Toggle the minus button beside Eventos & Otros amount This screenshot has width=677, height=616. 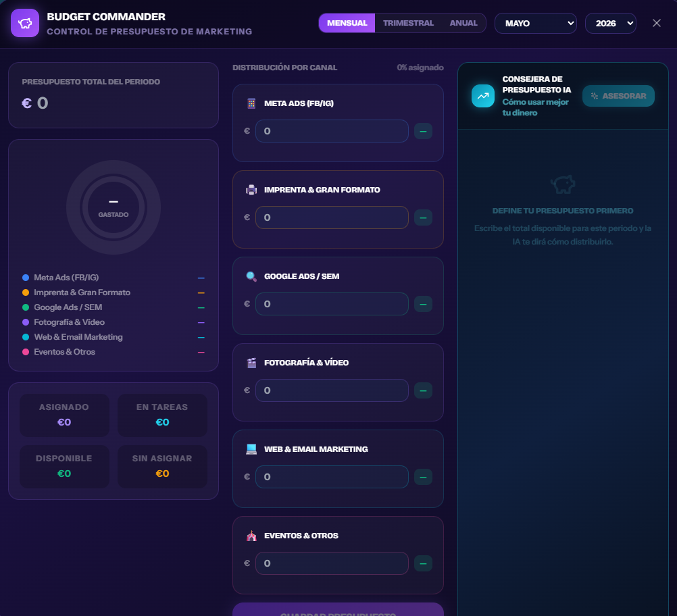[423, 563]
